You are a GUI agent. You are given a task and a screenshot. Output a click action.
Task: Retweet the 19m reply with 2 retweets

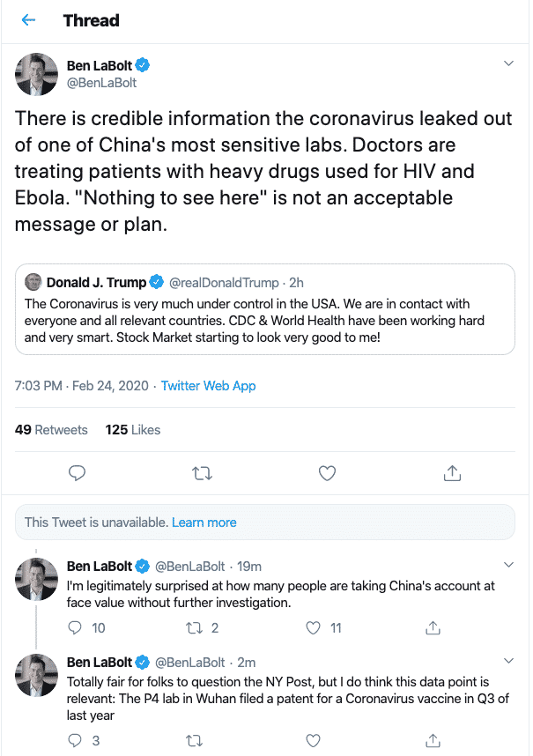click(196, 627)
